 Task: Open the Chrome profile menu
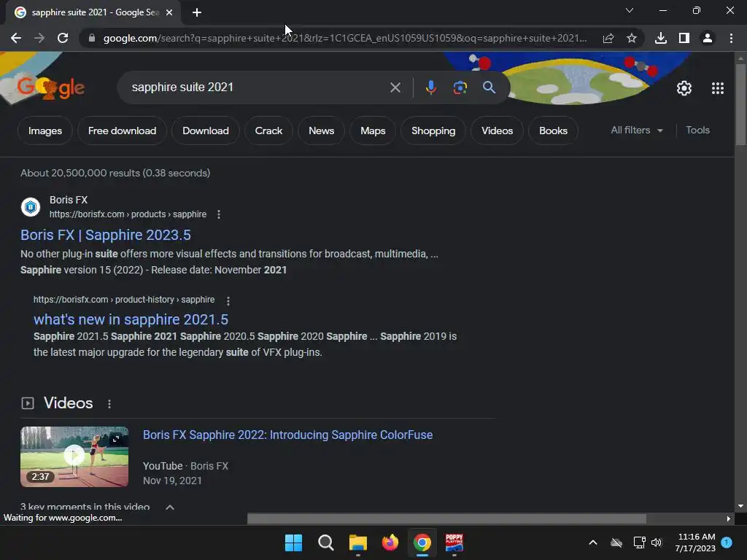coord(708,38)
